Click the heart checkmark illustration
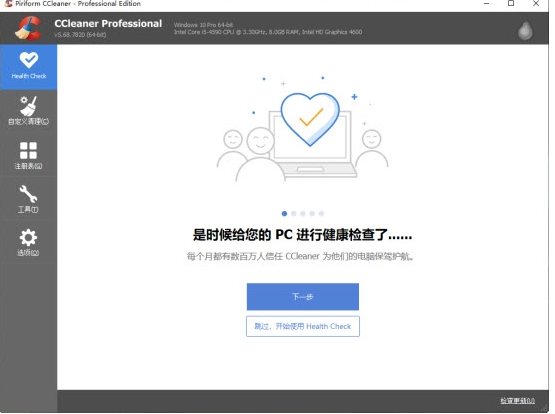 pos(310,119)
